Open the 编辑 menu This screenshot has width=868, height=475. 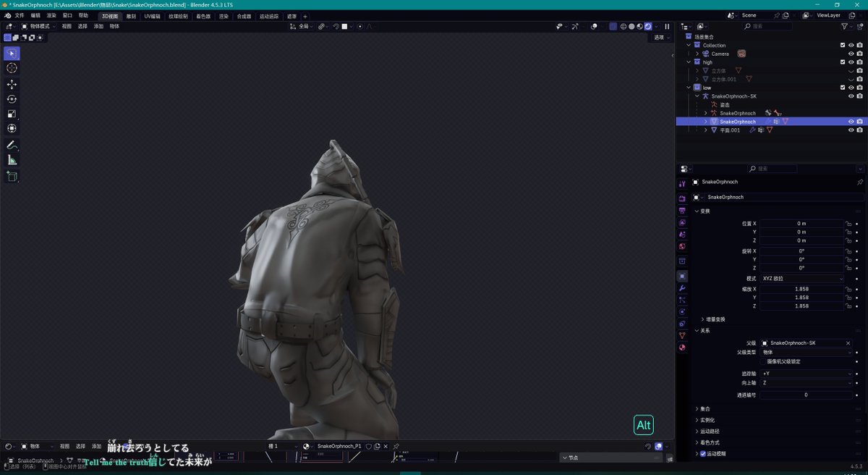[x=35, y=15]
